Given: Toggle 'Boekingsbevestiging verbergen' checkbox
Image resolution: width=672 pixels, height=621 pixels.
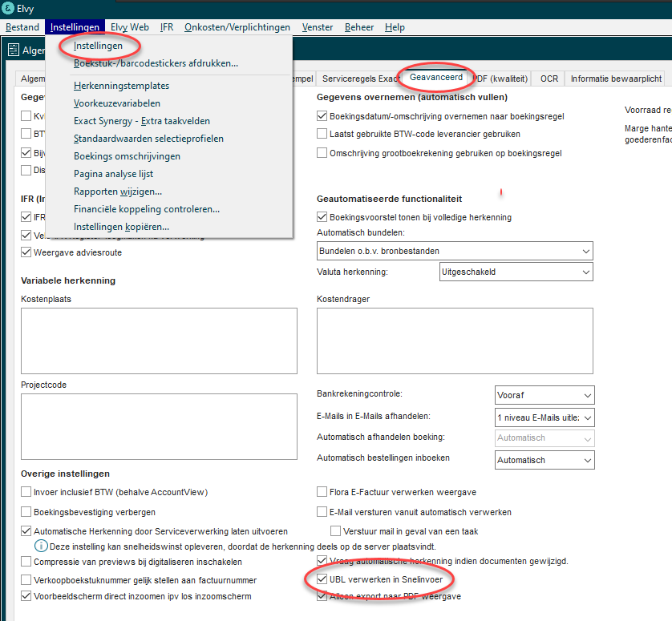Looking at the screenshot, I should [26, 512].
